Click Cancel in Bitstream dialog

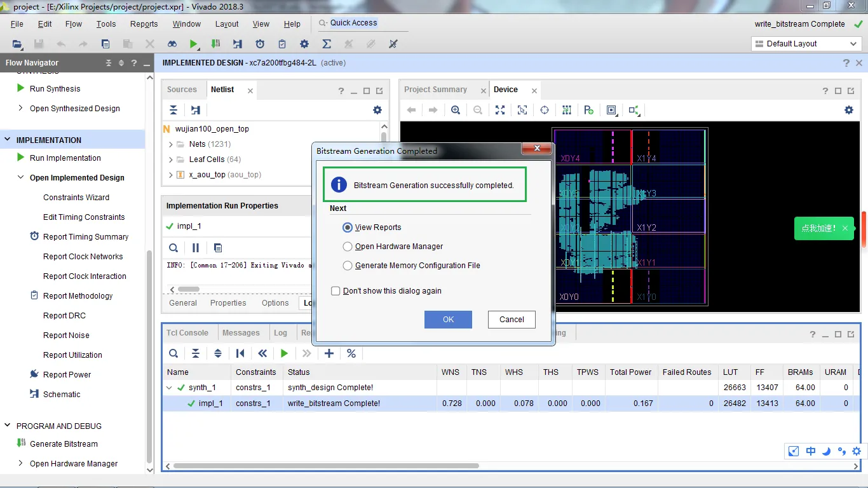coord(512,320)
